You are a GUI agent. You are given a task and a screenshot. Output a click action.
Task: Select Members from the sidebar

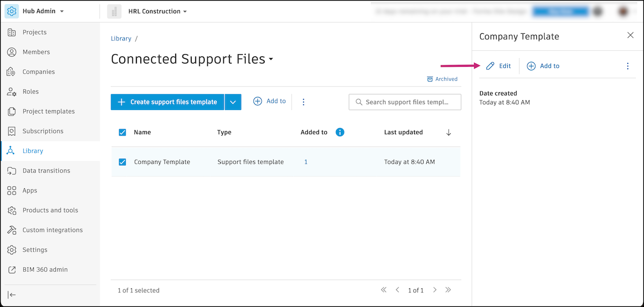[x=36, y=52]
